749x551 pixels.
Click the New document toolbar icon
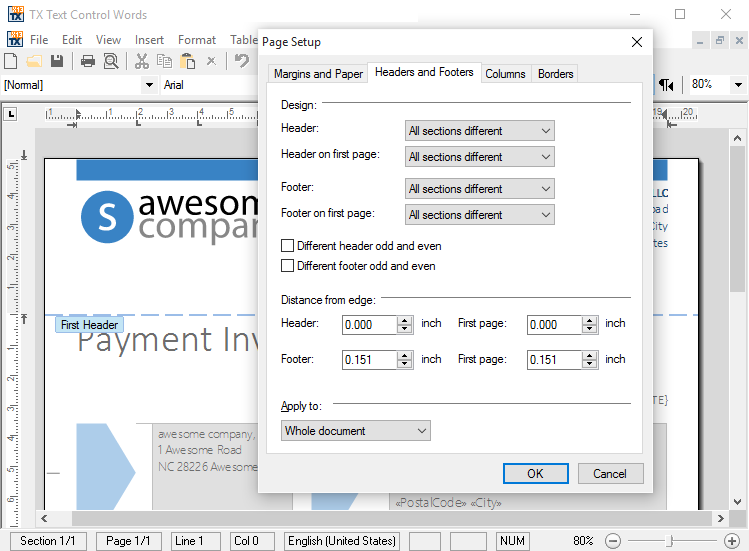(x=11, y=61)
